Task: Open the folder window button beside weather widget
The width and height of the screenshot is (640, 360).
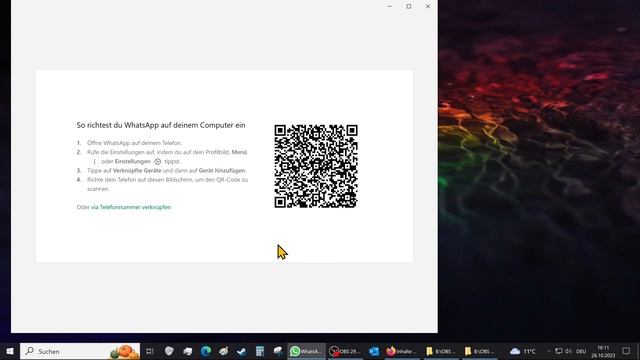Action: [x=479, y=351]
